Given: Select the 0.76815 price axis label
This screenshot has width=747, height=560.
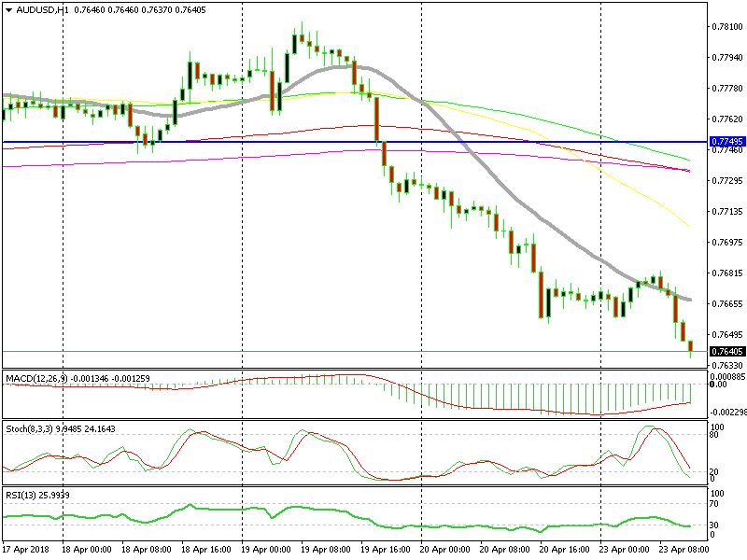Looking at the screenshot, I should coord(727,273).
